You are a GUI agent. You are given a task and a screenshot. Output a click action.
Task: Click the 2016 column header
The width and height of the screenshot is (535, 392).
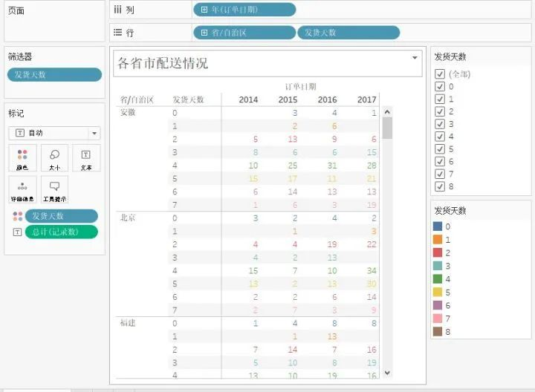point(327,99)
